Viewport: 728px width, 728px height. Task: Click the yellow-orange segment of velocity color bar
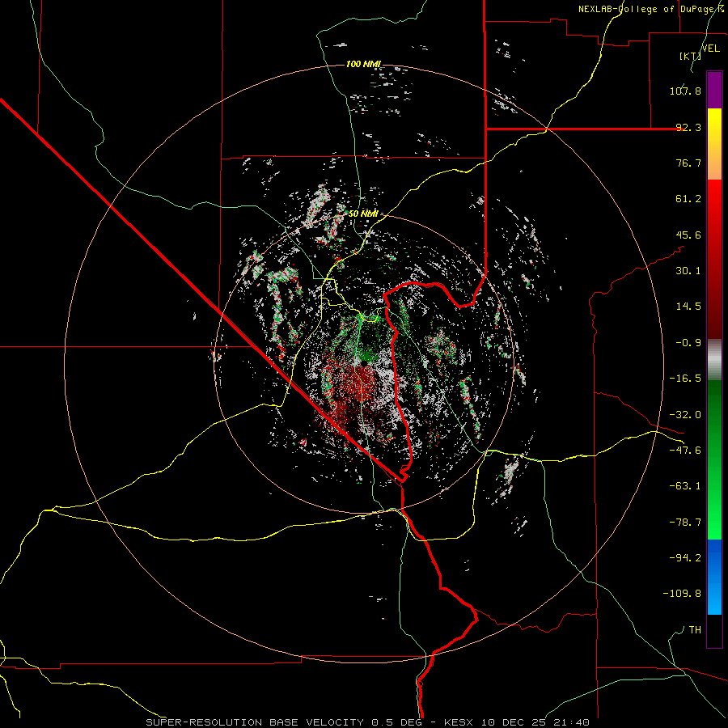(x=714, y=144)
